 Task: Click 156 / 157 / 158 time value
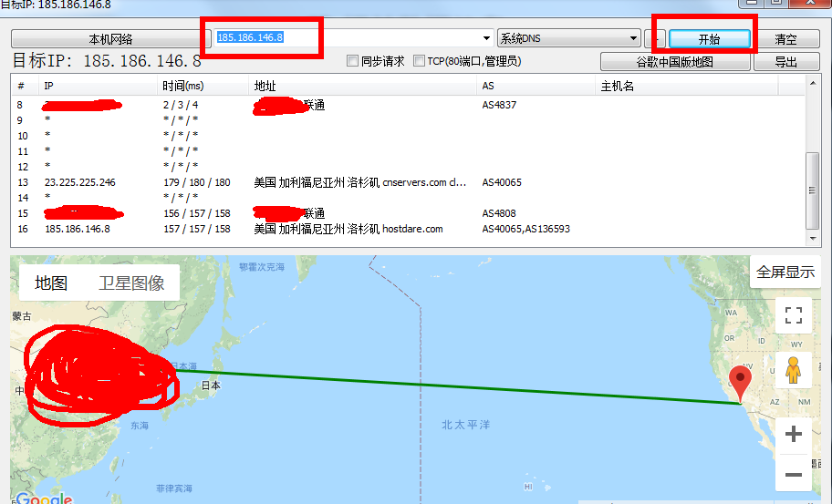click(x=197, y=213)
